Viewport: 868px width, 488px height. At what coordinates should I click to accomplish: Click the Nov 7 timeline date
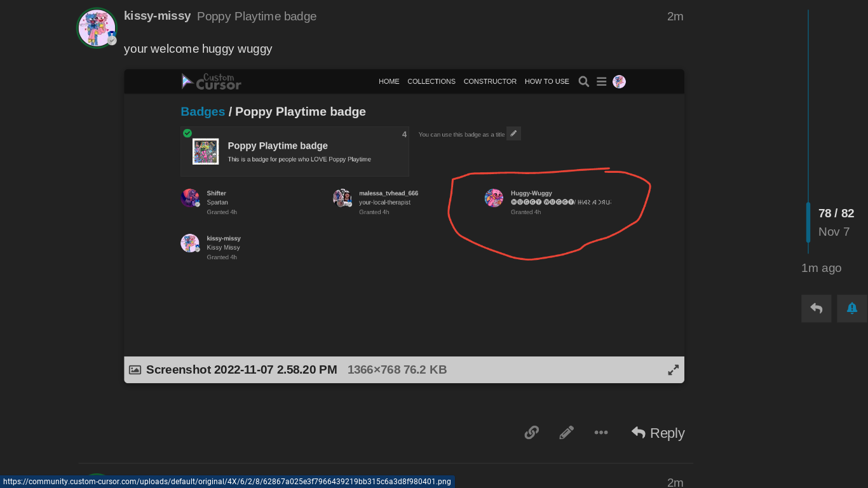tap(834, 231)
